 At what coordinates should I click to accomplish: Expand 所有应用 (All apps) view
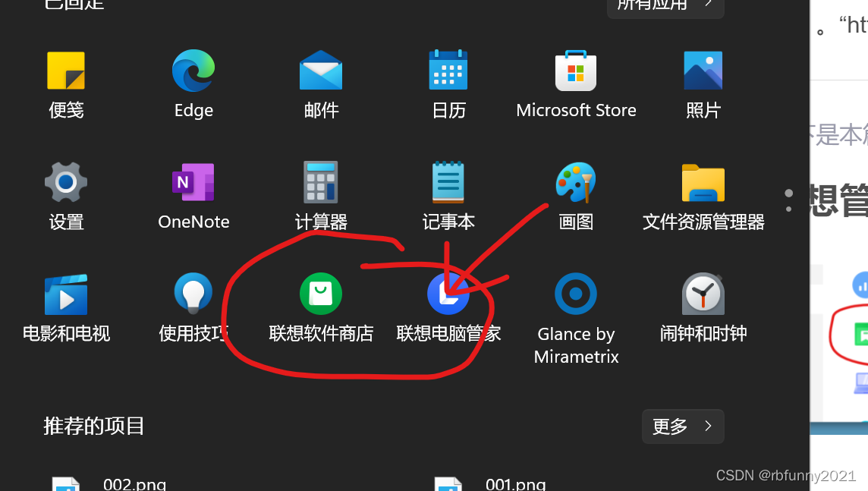665,6
